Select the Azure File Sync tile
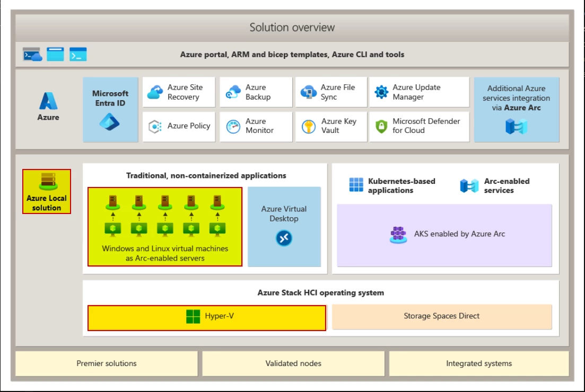The height and width of the screenshot is (392, 585). (331, 92)
